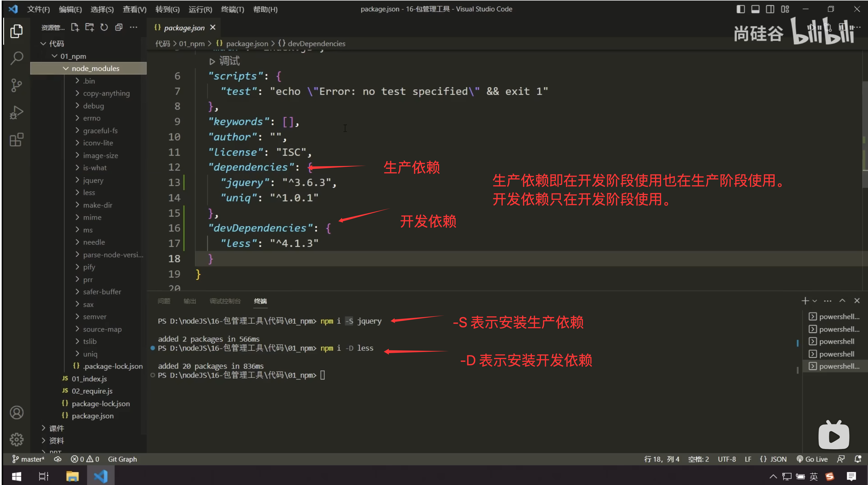Open File Explorer from Windows taskbar
868x485 pixels.
[72, 476]
